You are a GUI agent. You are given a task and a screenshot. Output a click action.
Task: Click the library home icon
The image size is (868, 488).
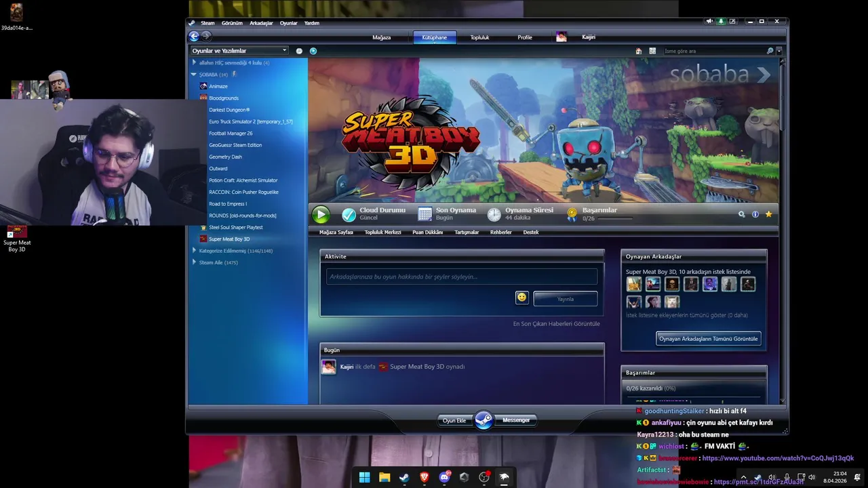639,51
